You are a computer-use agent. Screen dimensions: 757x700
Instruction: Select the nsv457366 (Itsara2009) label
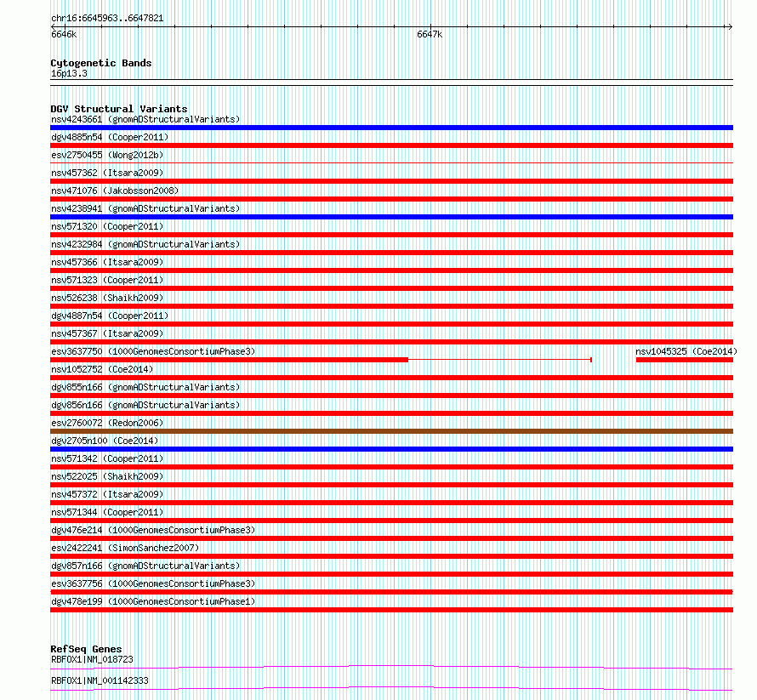point(107,262)
